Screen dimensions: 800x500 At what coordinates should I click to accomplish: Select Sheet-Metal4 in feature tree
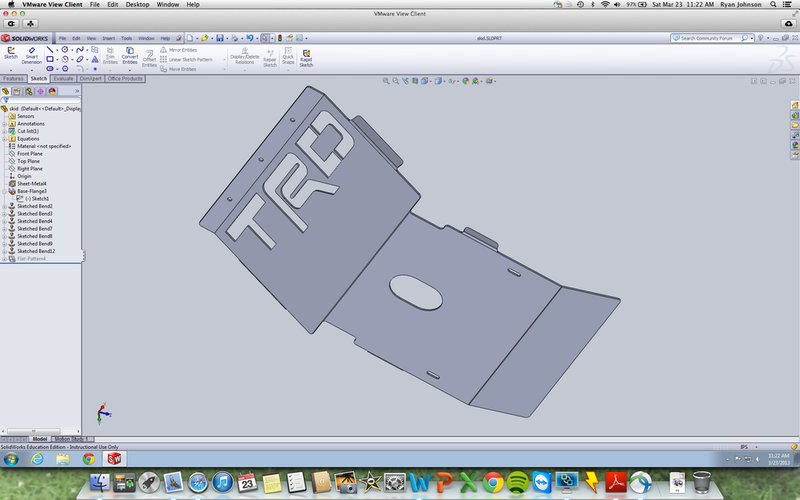click(32, 184)
